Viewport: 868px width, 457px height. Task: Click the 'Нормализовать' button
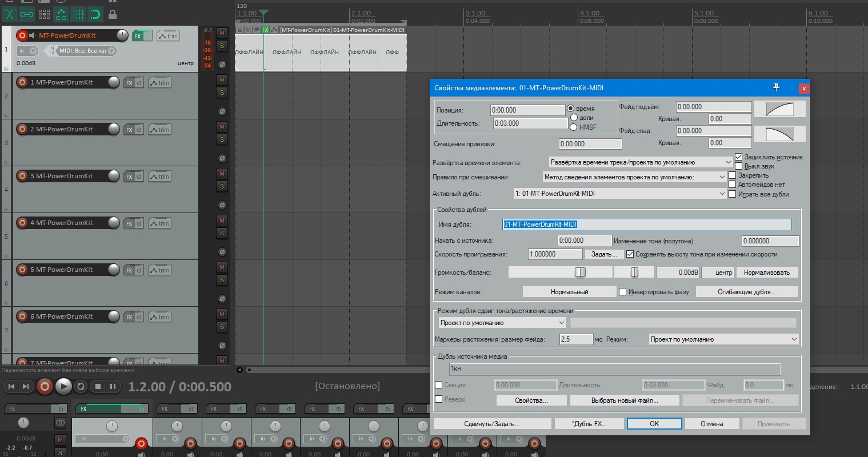[767, 272]
